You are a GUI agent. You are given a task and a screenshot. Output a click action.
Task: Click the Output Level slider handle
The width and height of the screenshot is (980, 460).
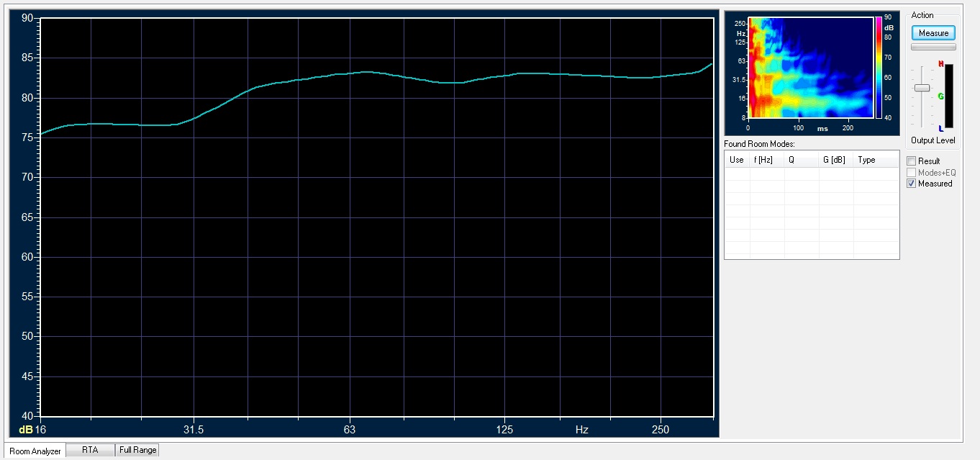(922, 88)
